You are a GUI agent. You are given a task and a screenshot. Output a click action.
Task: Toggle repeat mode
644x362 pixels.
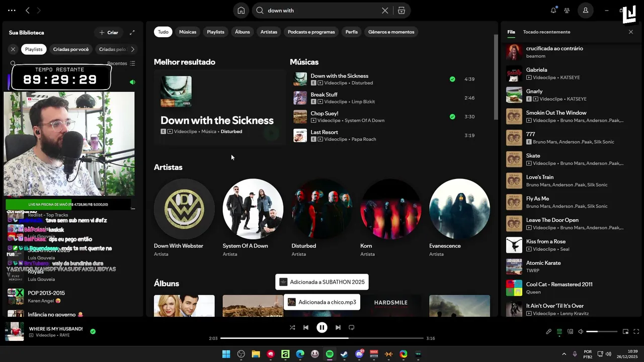point(352,327)
